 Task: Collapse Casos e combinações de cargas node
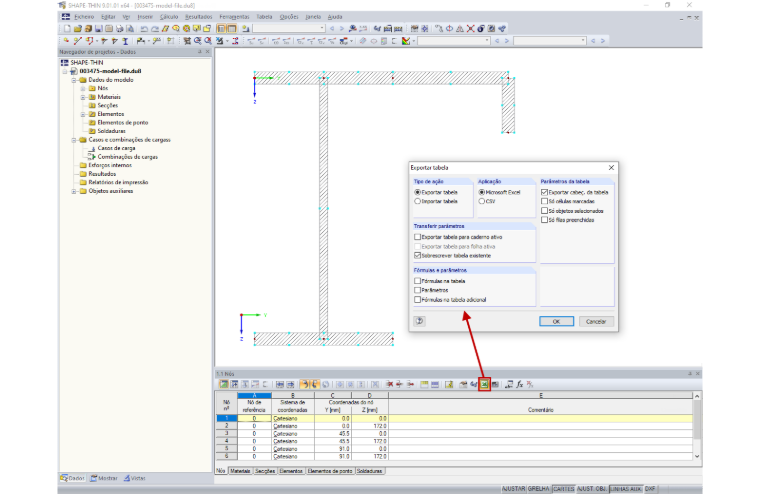click(x=74, y=140)
